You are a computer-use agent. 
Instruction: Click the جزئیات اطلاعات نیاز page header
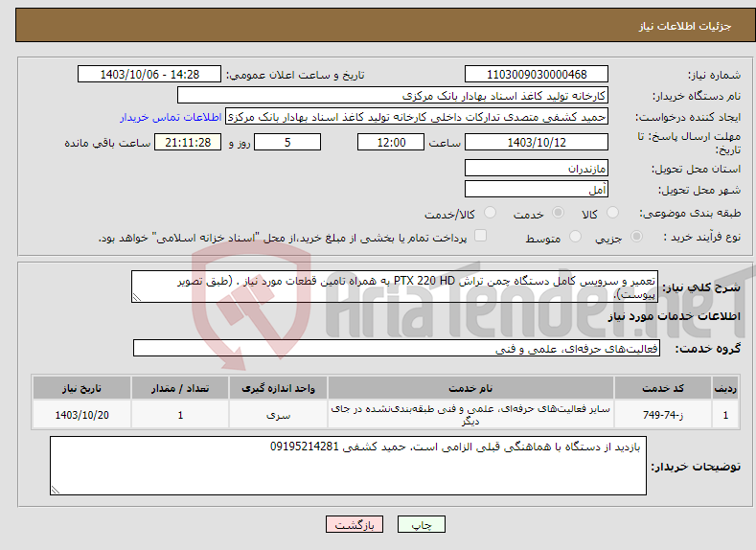tap(685, 26)
